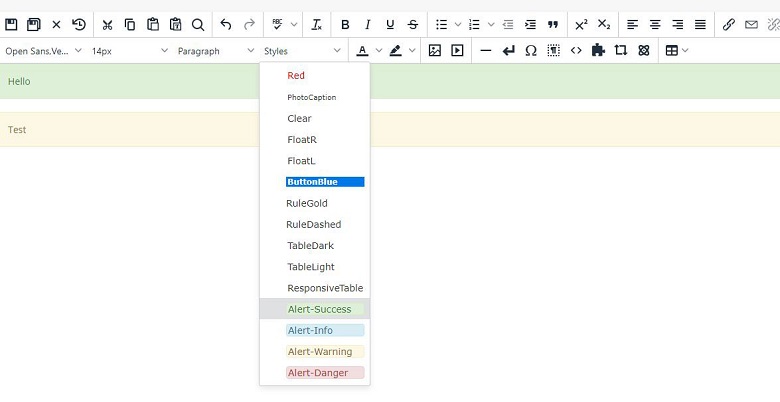Click the Insert image icon

coord(435,50)
